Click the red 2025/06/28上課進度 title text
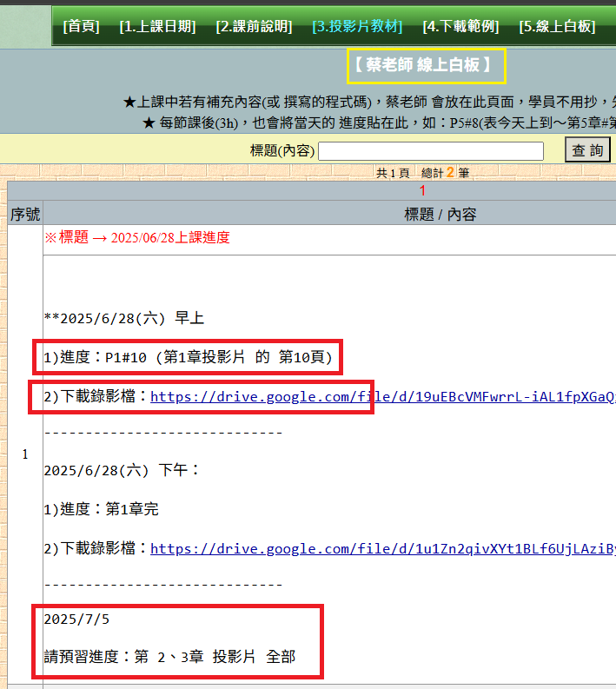Viewport: 616px width, 689px height. 137,237
